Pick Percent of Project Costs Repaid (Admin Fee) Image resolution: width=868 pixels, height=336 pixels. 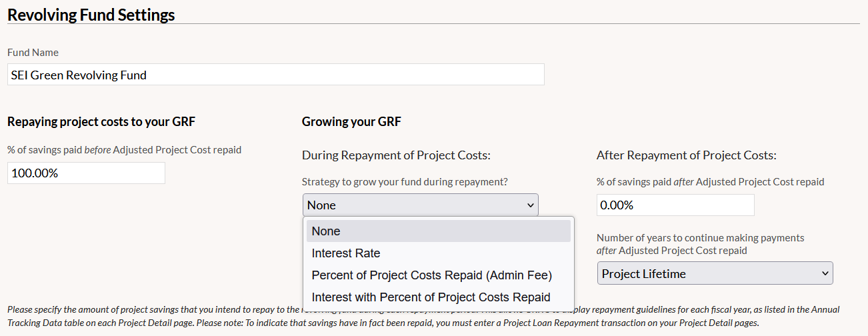(x=439, y=275)
